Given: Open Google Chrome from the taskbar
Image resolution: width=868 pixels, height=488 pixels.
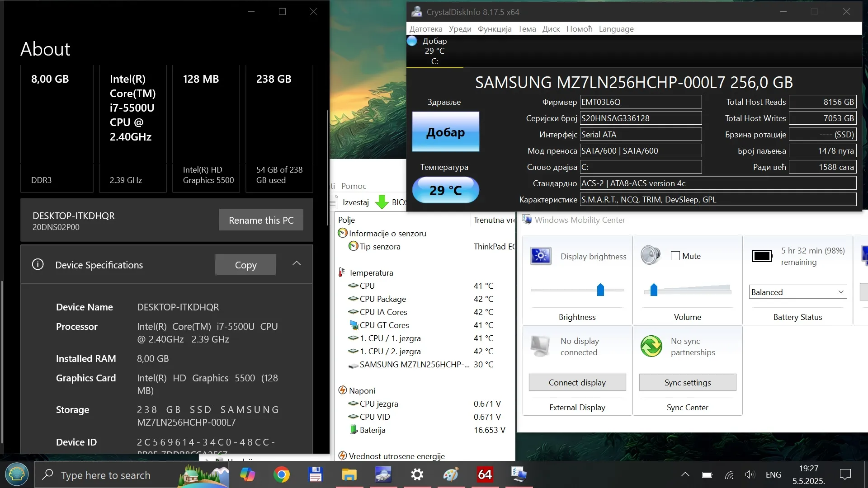Looking at the screenshot, I should 281,475.
